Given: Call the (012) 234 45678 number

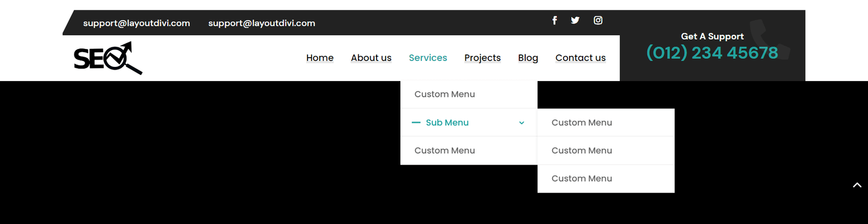Looking at the screenshot, I should point(712,53).
